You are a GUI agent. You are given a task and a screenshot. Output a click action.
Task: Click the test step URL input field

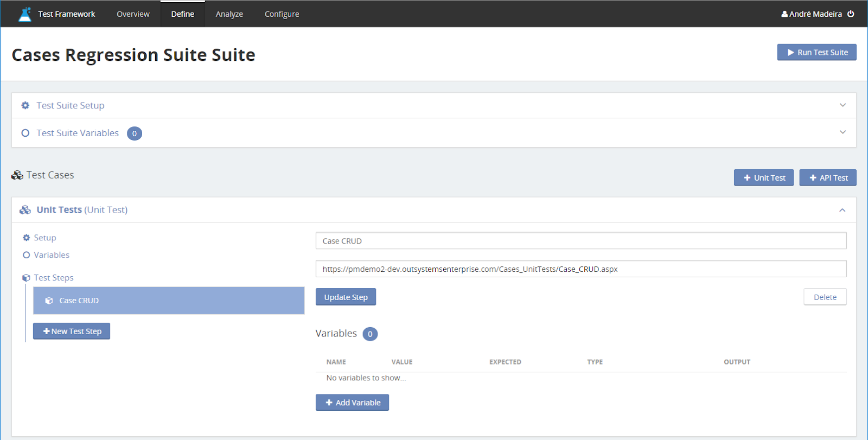click(580, 269)
